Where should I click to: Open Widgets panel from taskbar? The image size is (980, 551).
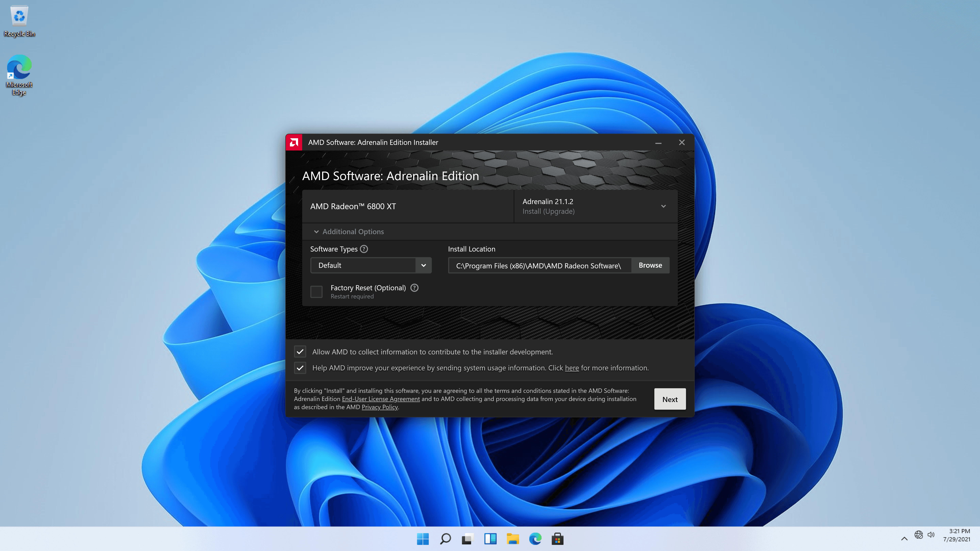(490, 538)
